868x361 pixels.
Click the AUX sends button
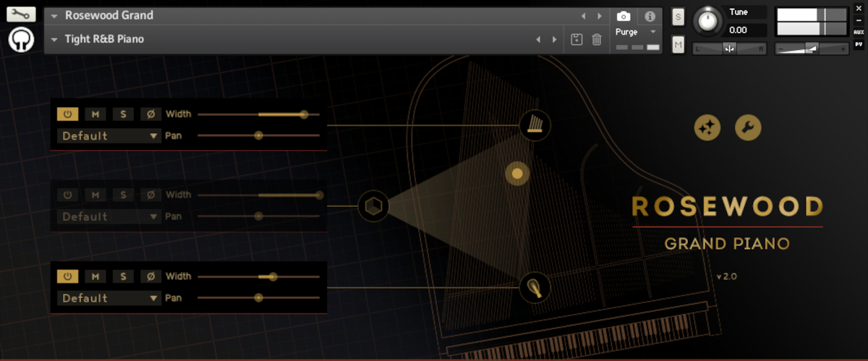click(x=859, y=33)
